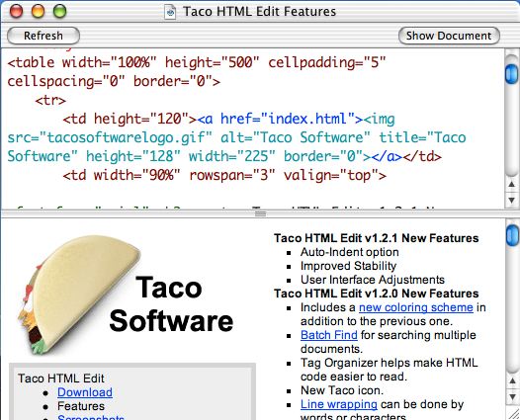Screen dimensions: 520x420
Task: Click the Show Document button
Action: click(449, 36)
